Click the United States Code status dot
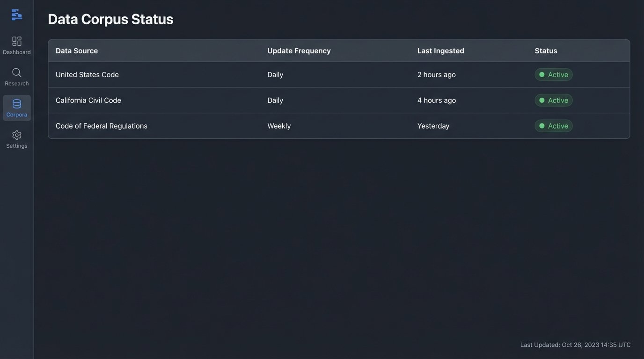The height and width of the screenshot is (359, 644). tap(542, 75)
